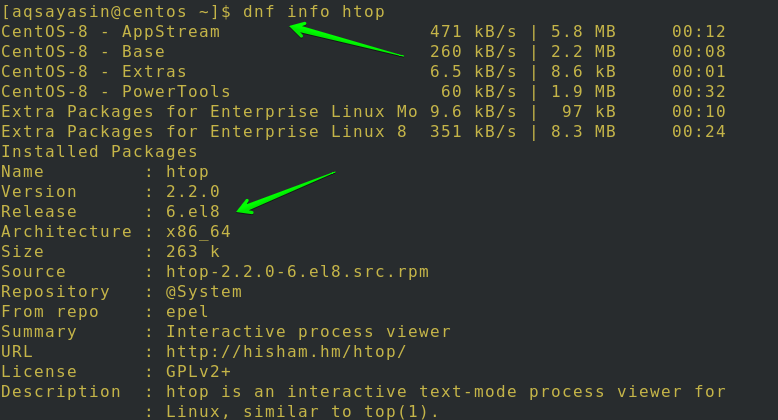
Task: Click the '8.3 MB' size value
Action: click(x=583, y=132)
